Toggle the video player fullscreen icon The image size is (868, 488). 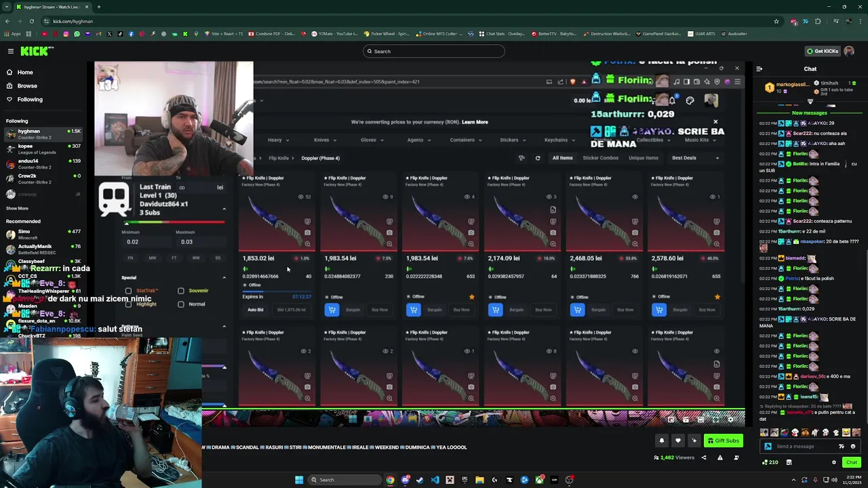pos(715,420)
